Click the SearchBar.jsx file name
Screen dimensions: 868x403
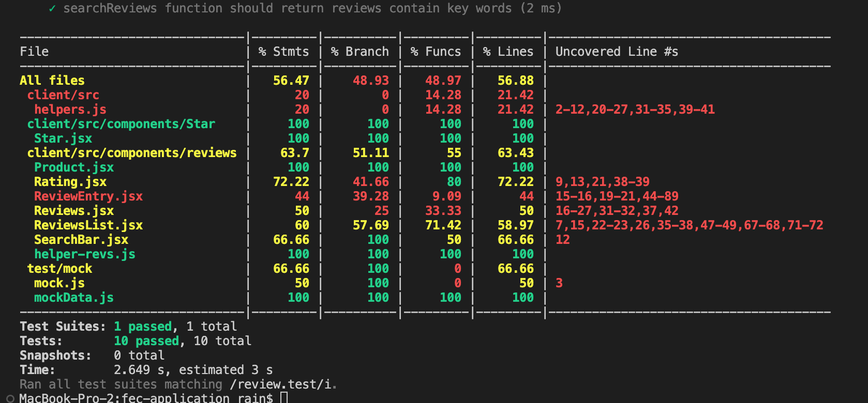click(x=81, y=240)
